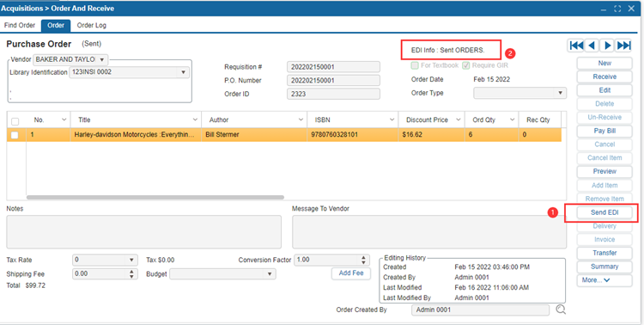Open the Vendor dropdown
This screenshot has height=325, width=644.
102,59
